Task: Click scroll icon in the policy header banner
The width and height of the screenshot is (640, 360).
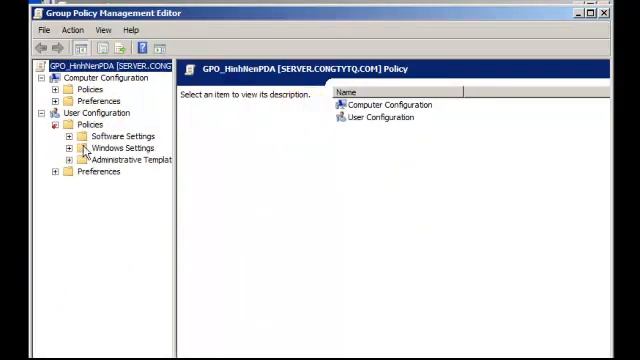Action: (190, 69)
